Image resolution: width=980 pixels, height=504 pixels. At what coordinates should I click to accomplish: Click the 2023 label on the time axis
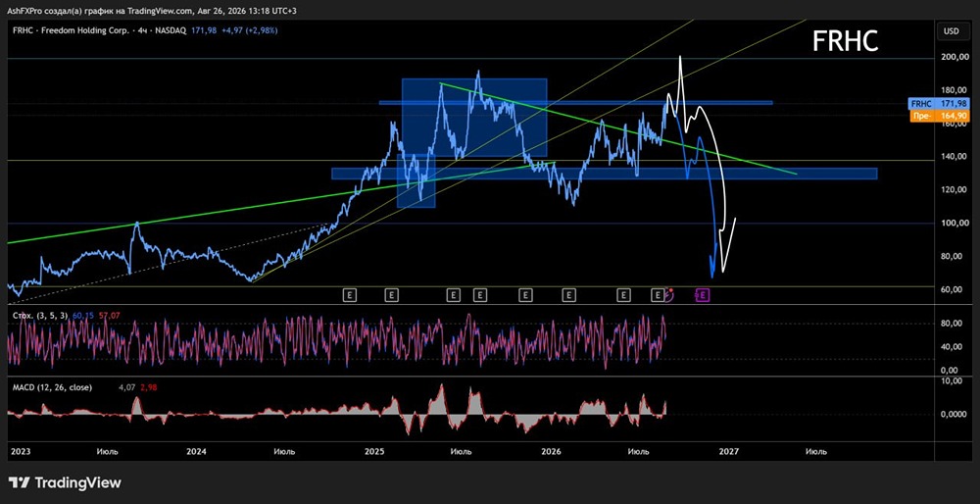point(20,451)
